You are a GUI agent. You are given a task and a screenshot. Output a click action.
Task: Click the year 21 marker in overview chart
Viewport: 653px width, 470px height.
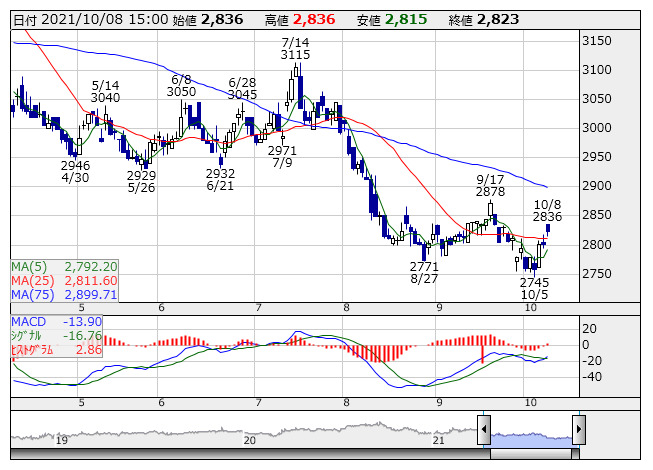tap(439, 440)
